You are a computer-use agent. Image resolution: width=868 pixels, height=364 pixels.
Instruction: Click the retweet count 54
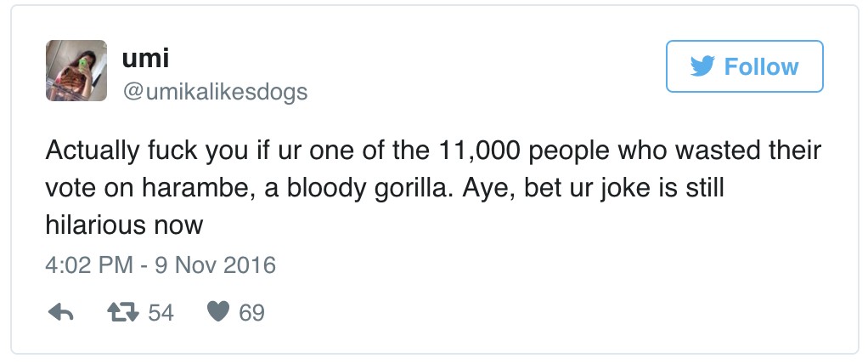(161, 314)
